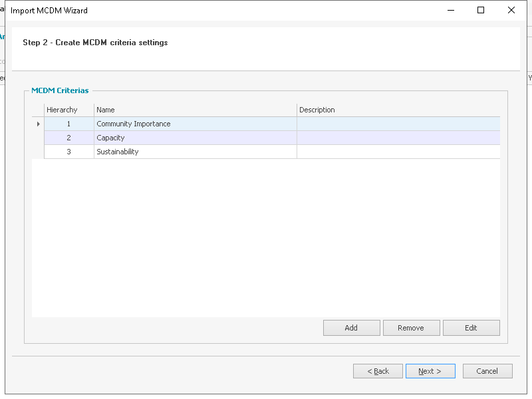Maximize the Import MCDM Wizard window
The width and height of the screenshot is (532, 399).
click(x=481, y=10)
